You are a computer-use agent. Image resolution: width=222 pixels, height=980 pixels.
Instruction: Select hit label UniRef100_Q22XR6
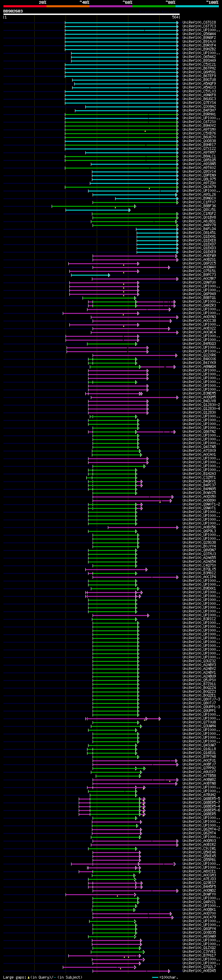pyautogui.click(x=199, y=355)
